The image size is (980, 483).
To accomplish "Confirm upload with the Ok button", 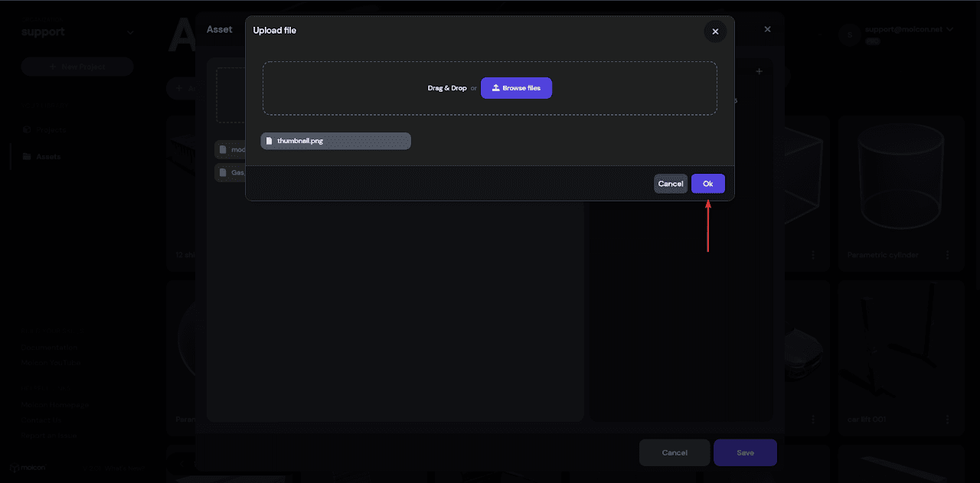I will (x=707, y=184).
